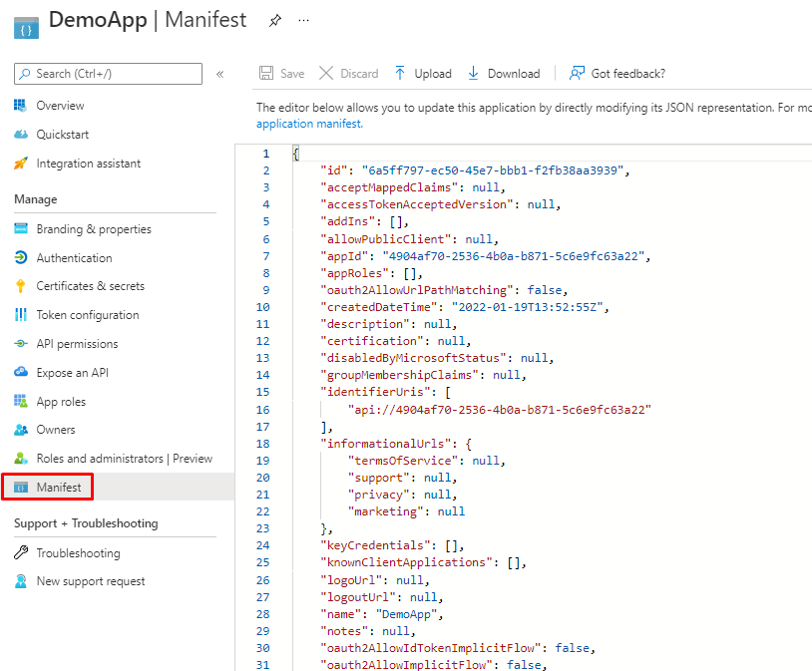
Task: Open New support request
Action: pyautogui.click(x=91, y=581)
